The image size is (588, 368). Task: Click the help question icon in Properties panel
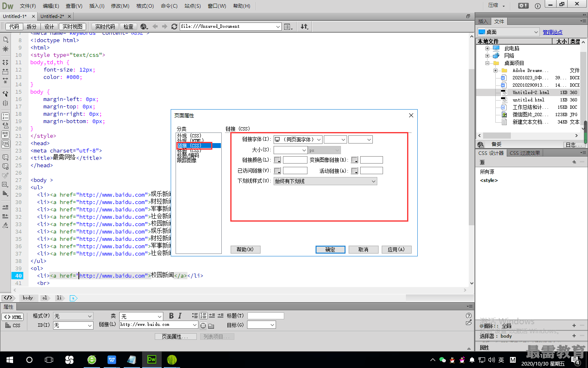pyautogui.click(x=469, y=315)
